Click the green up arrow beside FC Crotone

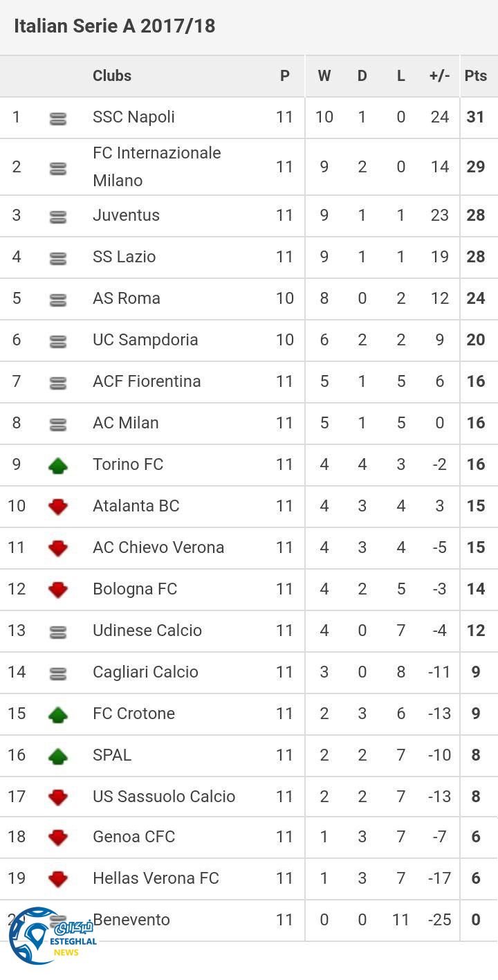tap(58, 714)
